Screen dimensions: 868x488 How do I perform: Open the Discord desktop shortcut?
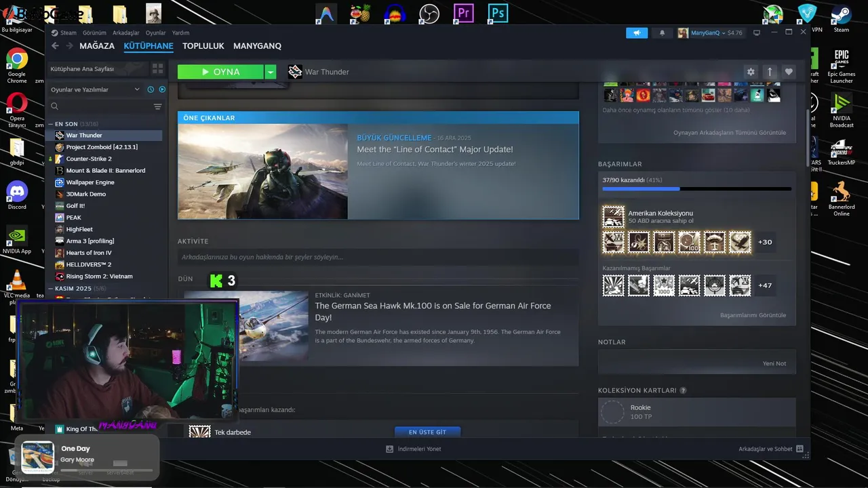(x=17, y=195)
